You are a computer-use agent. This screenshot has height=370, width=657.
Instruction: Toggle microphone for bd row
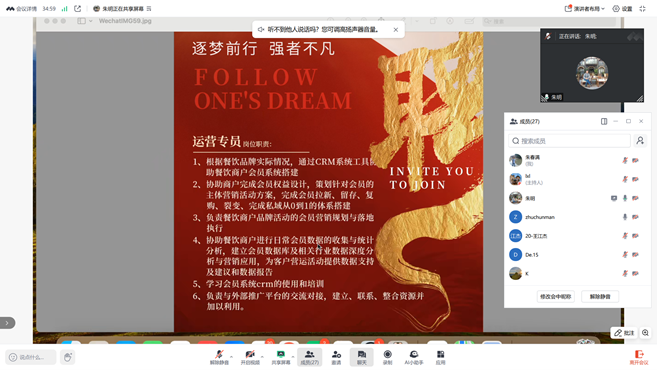coord(625,179)
